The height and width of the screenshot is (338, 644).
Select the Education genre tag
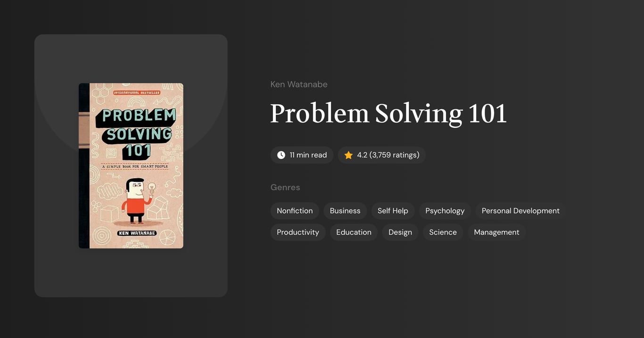[x=354, y=232]
